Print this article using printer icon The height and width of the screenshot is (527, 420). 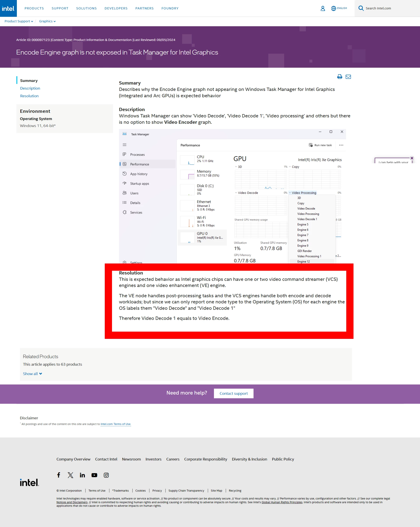(x=339, y=77)
